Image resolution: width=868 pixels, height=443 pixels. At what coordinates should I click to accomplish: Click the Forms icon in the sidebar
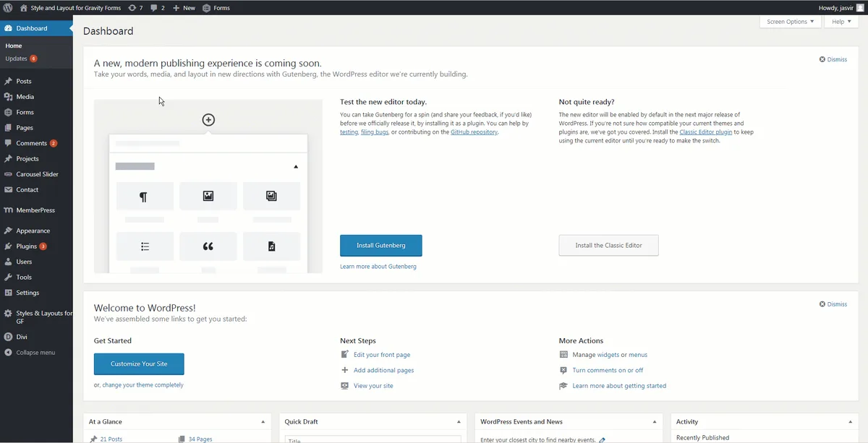8,112
